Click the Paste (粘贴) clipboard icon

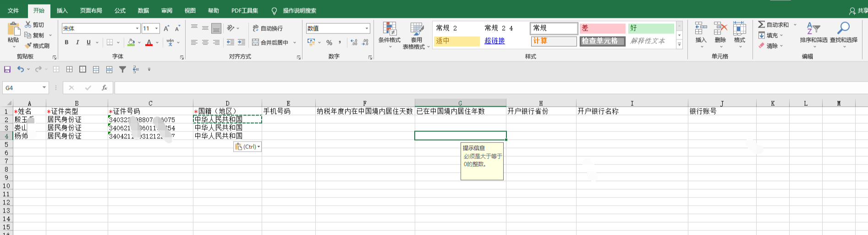pos(13,29)
